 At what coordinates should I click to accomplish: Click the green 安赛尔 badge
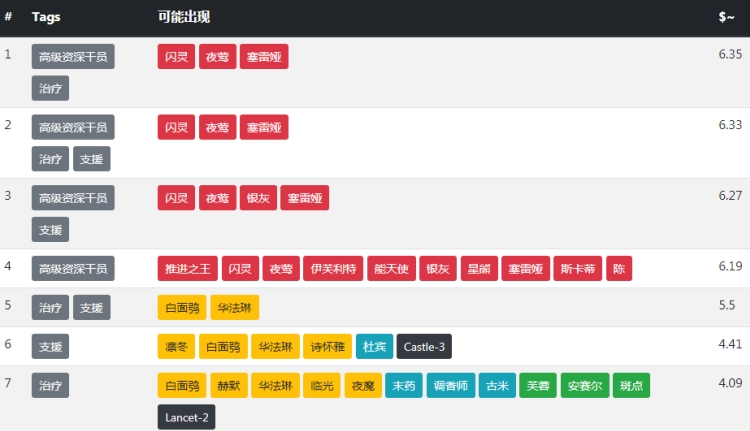coord(584,385)
